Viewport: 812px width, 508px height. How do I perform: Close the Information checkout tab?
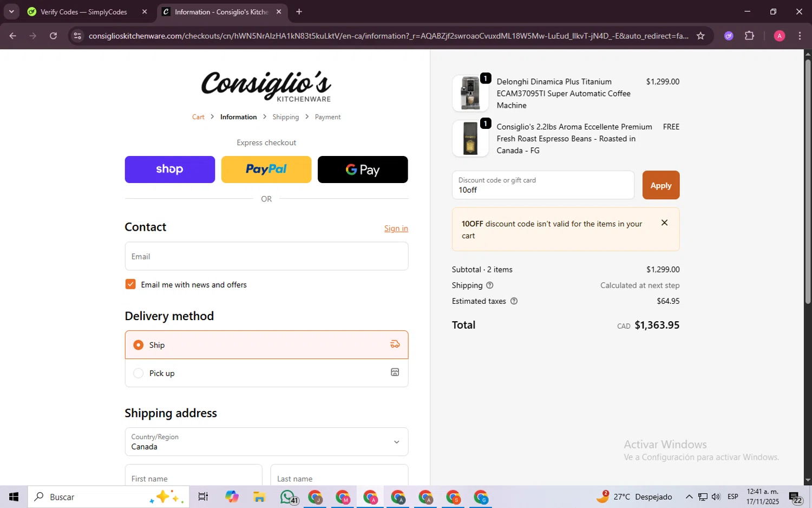pyautogui.click(x=279, y=11)
